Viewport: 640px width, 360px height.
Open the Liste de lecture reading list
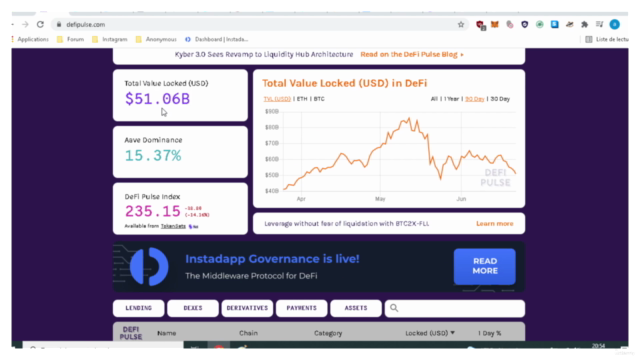pyautogui.click(x=607, y=39)
